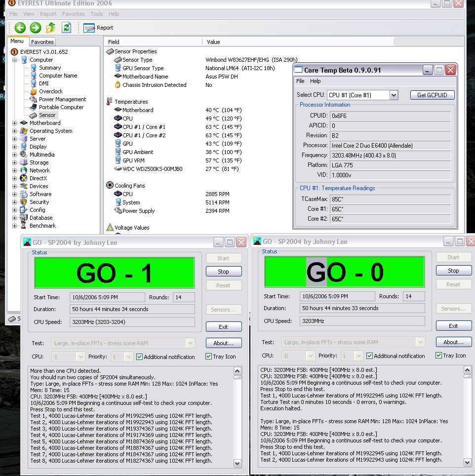
Task: Expand the Server tree node
Action: coord(14,139)
